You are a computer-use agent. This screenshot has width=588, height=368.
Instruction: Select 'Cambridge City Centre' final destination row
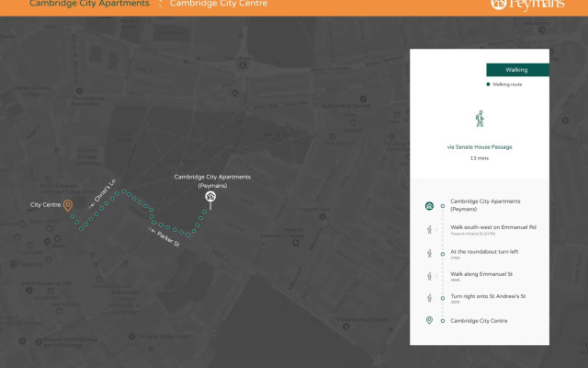tap(479, 321)
